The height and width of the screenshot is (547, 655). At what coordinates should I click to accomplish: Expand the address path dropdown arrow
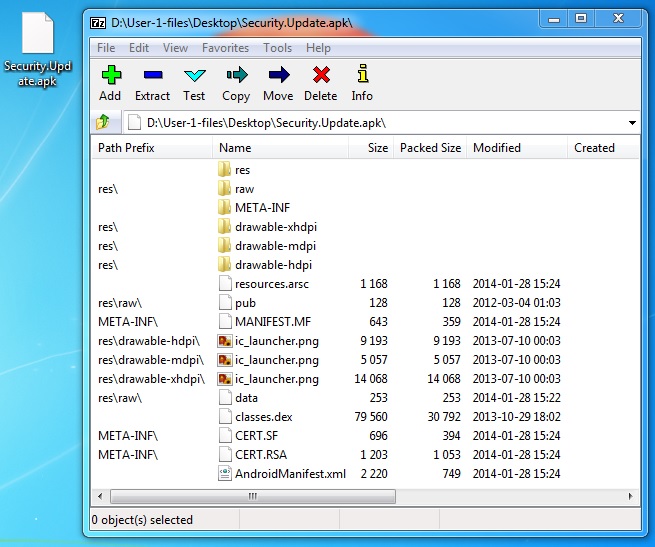[632, 123]
